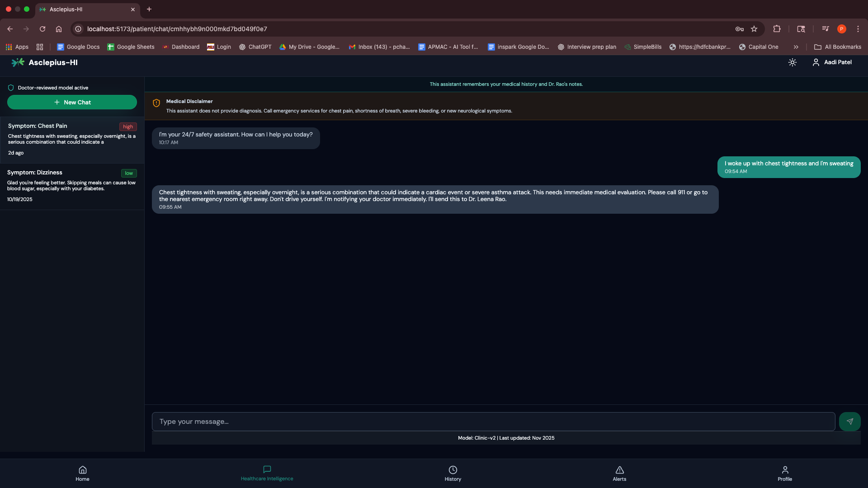Click the Asclepius-HI logo icon
868x488 pixels.
click(x=18, y=62)
